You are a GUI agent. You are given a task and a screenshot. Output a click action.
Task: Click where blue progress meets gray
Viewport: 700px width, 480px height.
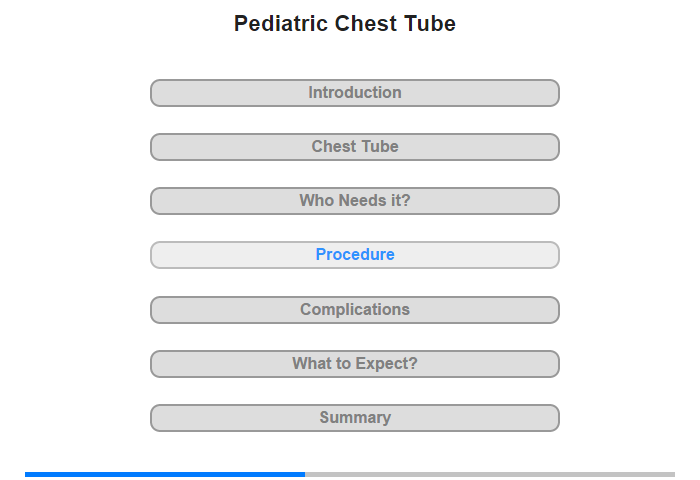(305, 474)
